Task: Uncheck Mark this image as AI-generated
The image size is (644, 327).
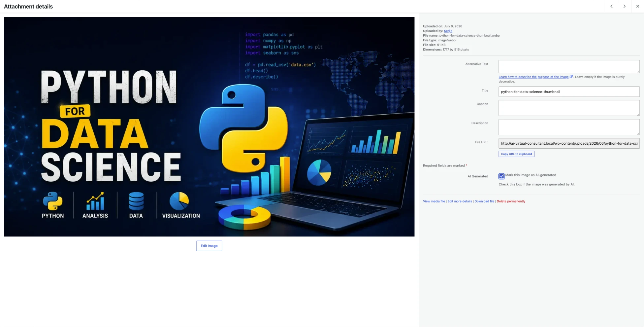Action: [501, 176]
